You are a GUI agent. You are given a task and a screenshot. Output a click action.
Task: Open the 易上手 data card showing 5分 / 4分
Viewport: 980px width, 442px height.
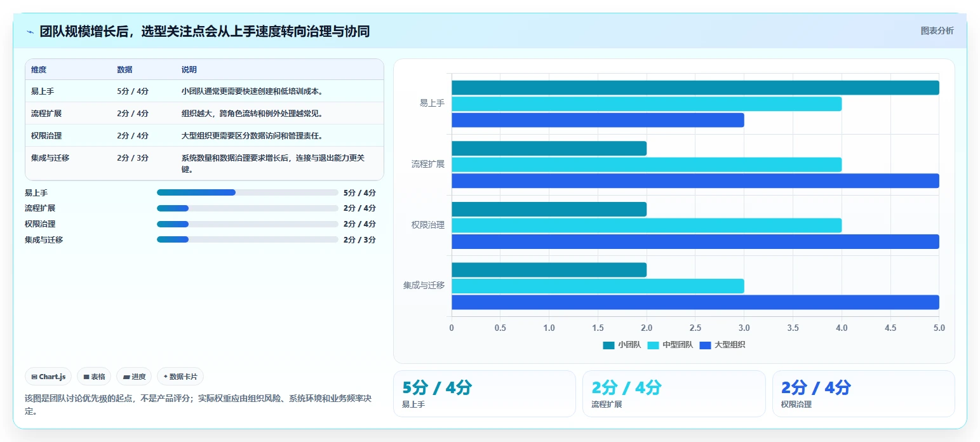pyautogui.click(x=484, y=394)
